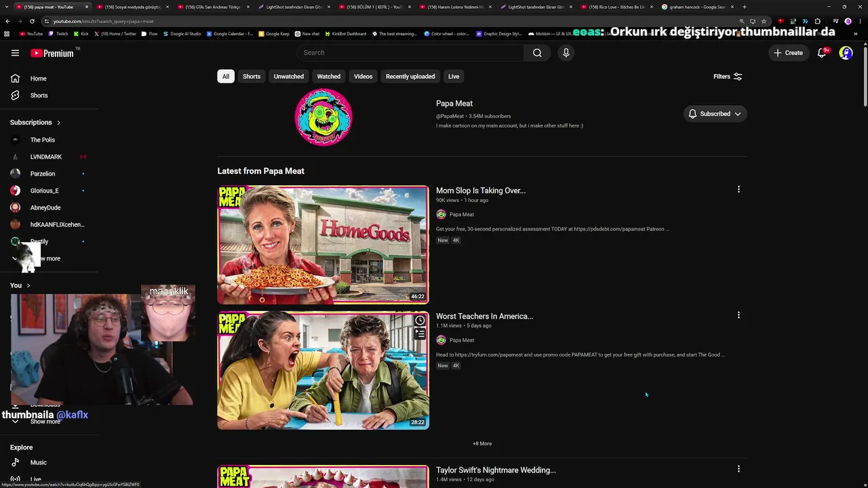868x488 pixels.
Task: Open LVNDMARK channel avatar in sidebar
Action: pyautogui.click(x=15, y=157)
